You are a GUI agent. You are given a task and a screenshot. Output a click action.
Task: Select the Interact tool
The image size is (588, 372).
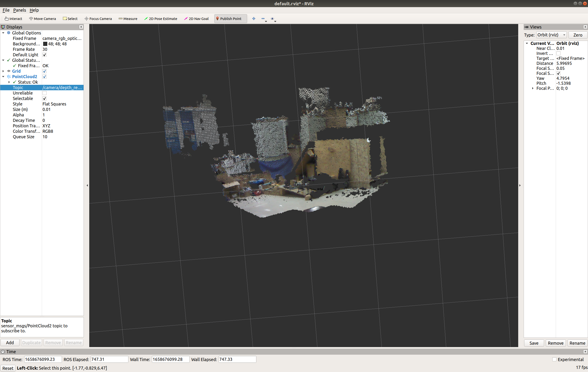click(x=14, y=19)
